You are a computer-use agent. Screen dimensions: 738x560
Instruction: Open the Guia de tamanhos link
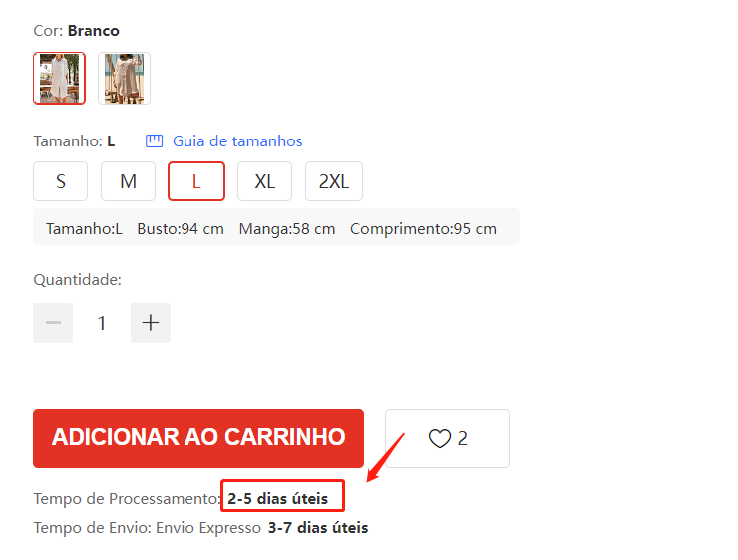237,141
